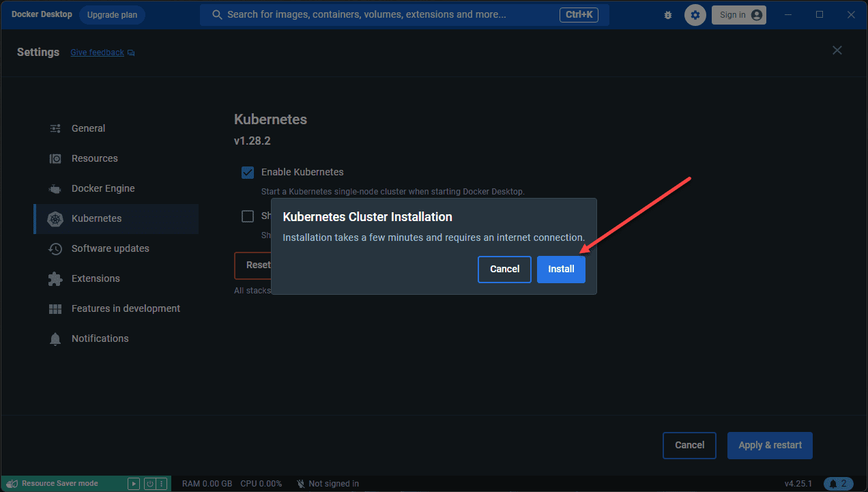868x492 pixels.
Task: Click the Extensions puzzle piece icon
Action: click(x=55, y=279)
